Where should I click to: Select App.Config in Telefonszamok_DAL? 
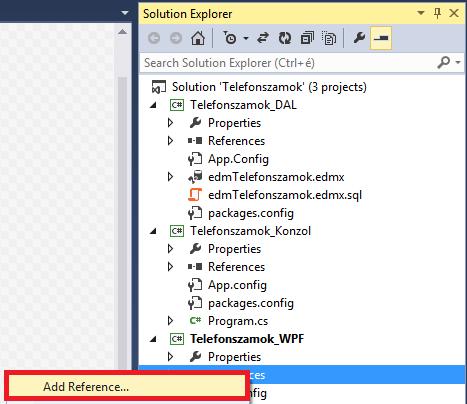click(238, 159)
